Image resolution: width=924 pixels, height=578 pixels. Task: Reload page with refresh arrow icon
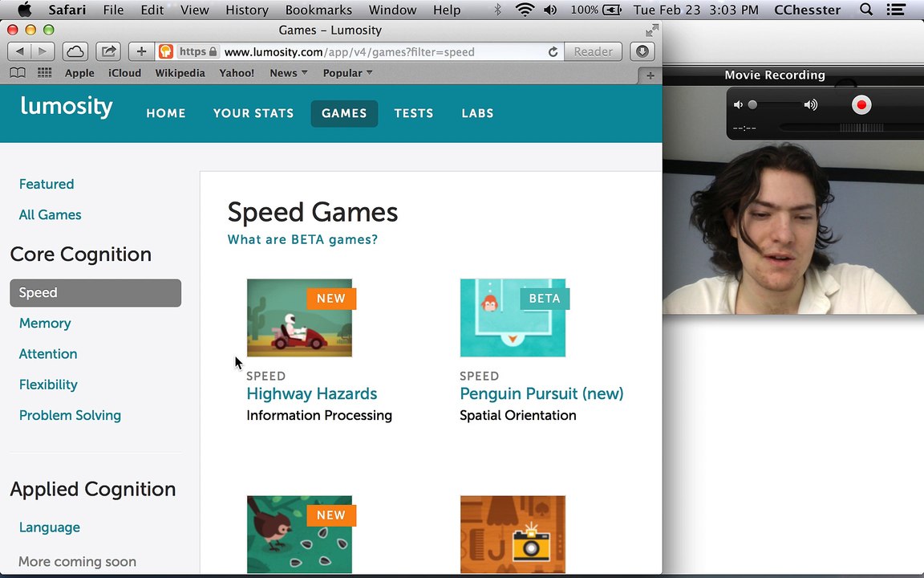(x=553, y=52)
